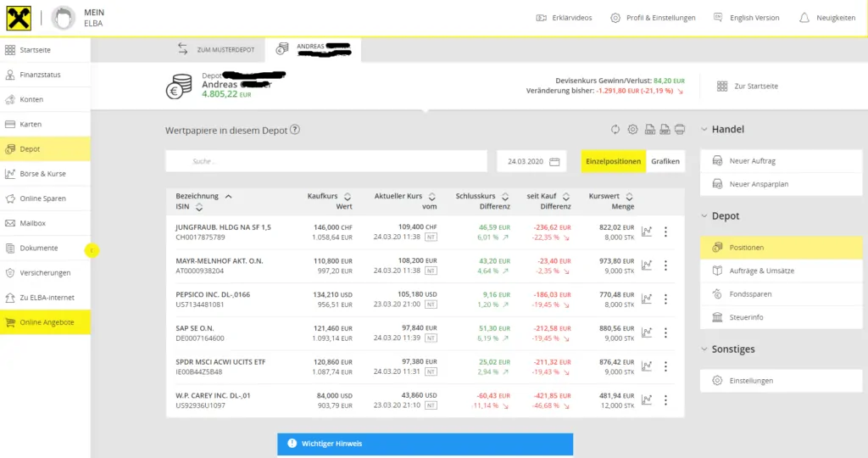This screenshot has height=458, width=868.
Task: Sort by seit Kauf column
Action: (548, 196)
